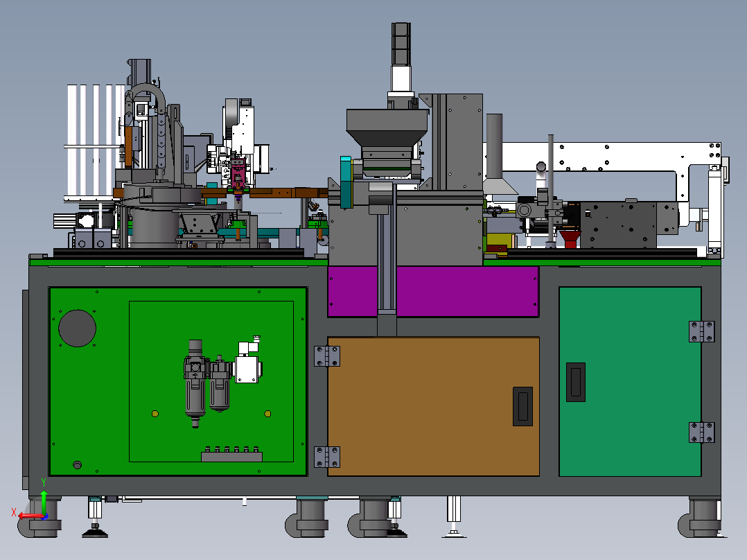Select the upper hinge of the teal door

coord(702,332)
